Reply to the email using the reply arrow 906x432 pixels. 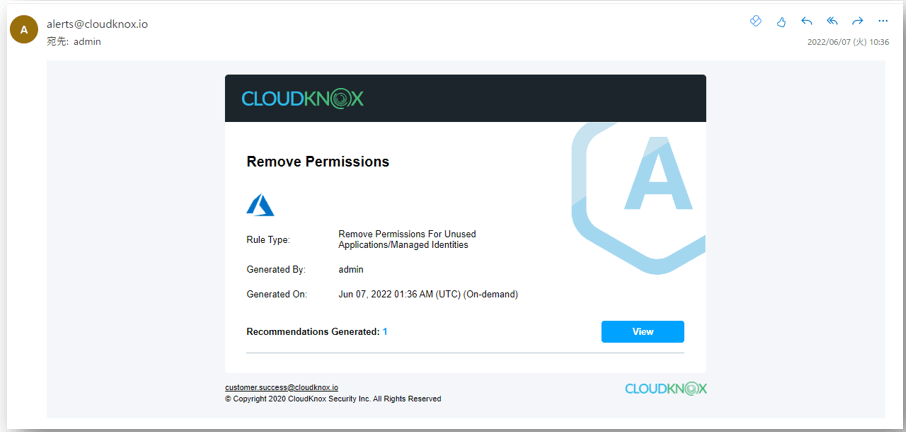point(807,21)
